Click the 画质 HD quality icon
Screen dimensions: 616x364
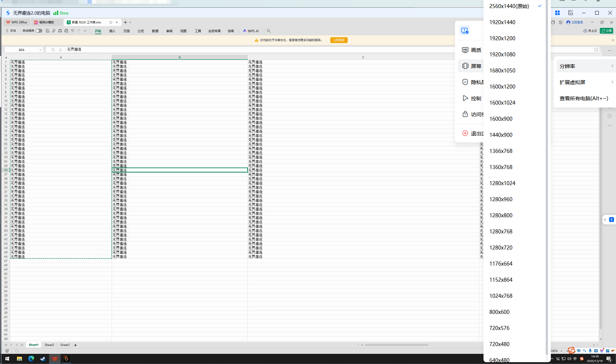tap(465, 50)
